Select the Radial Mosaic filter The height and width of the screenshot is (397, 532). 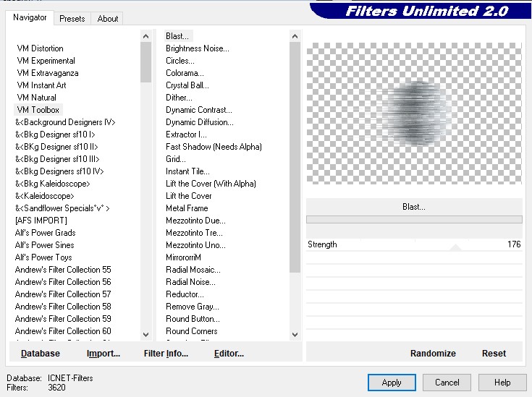(191, 270)
